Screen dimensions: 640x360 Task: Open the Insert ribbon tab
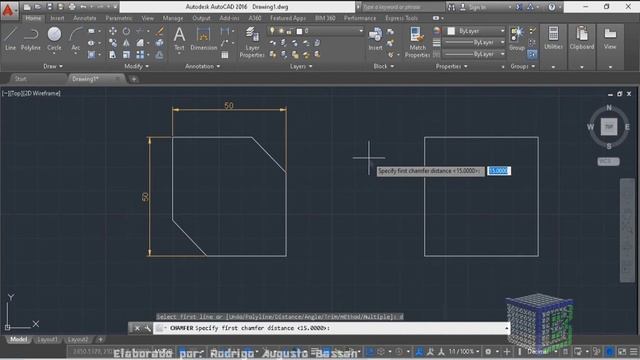coord(57,18)
